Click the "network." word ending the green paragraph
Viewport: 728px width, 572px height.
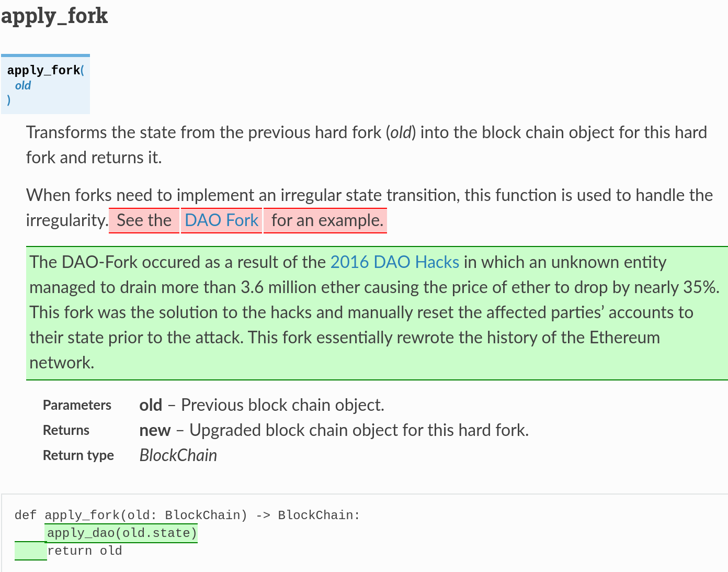[62, 363]
